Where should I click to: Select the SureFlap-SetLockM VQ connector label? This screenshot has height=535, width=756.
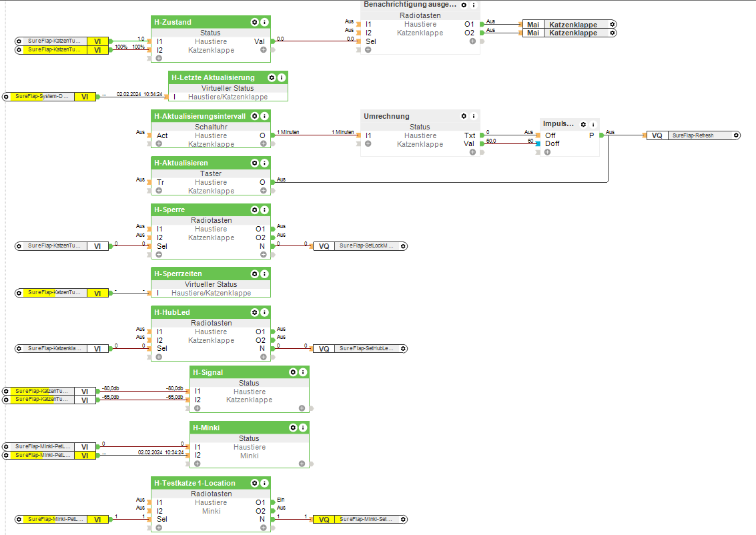pos(366,245)
